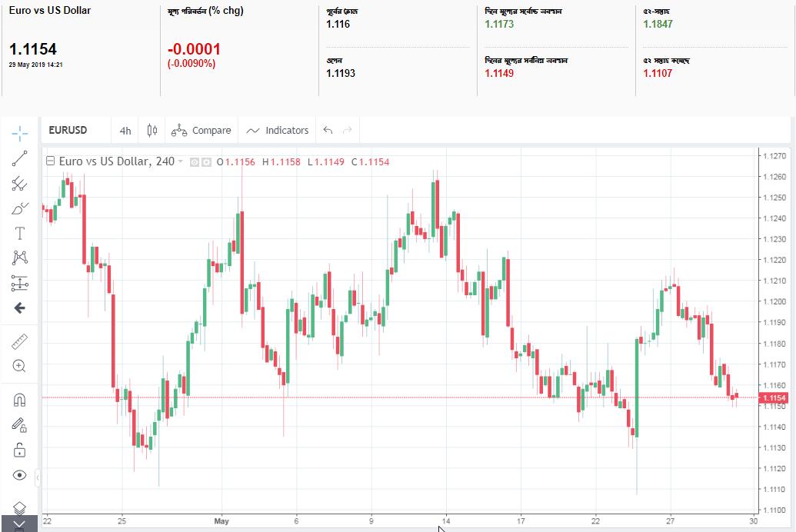Screen dimensions: 796x532
Task: Click the percent change (-0.0090%)
Action: pyautogui.click(x=192, y=64)
